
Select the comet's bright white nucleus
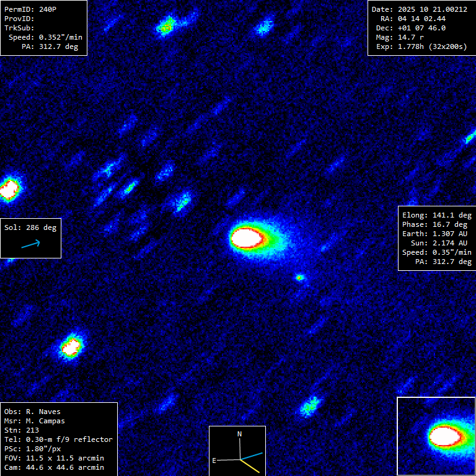[x=247, y=238]
